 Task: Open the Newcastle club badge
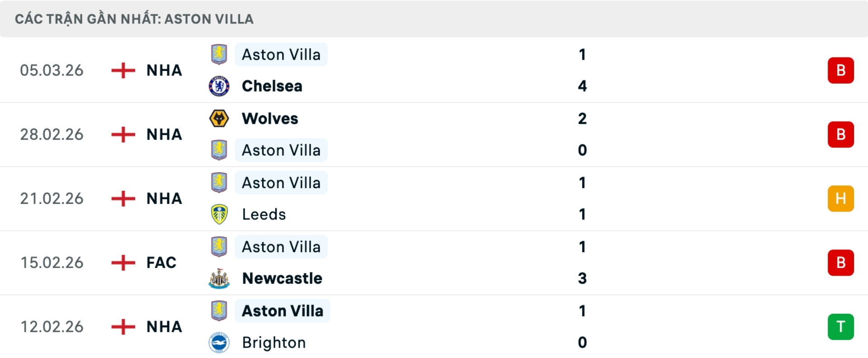tap(219, 278)
